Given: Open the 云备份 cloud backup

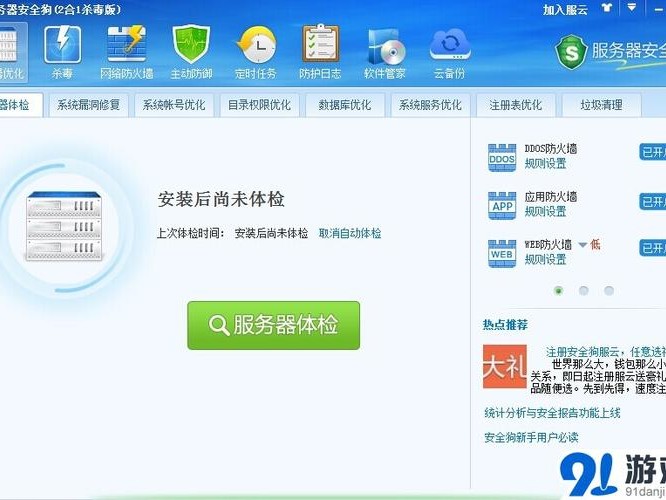Looking at the screenshot, I should point(449,52).
